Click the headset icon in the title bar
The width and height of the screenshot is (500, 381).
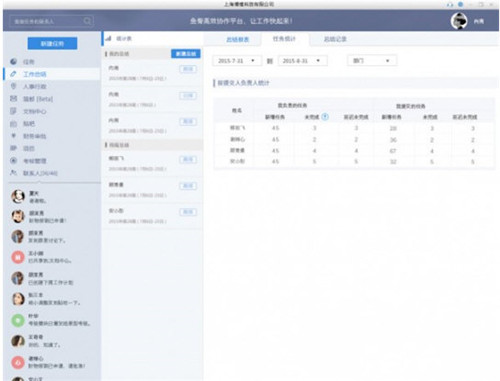click(450, 4)
